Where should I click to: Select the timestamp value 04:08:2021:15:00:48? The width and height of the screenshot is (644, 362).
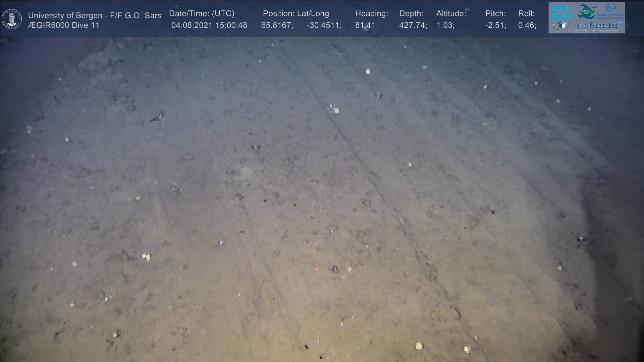coord(209,25)
